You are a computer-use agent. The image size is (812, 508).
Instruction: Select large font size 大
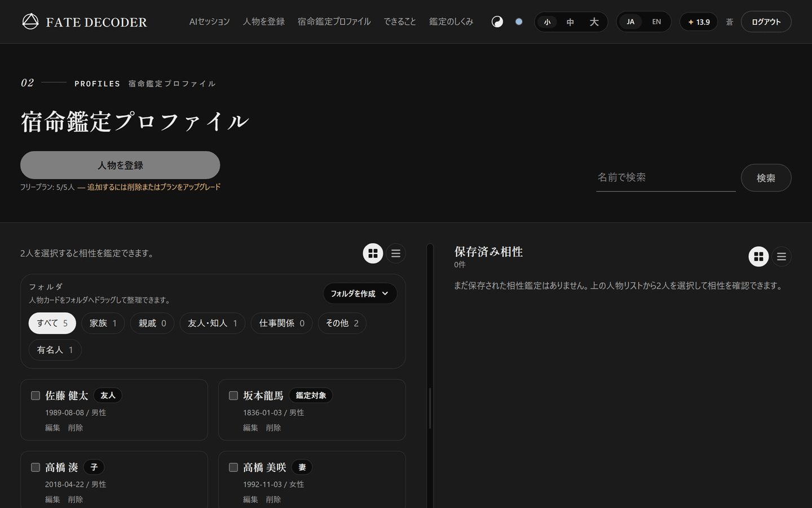[x=594, y=22]
